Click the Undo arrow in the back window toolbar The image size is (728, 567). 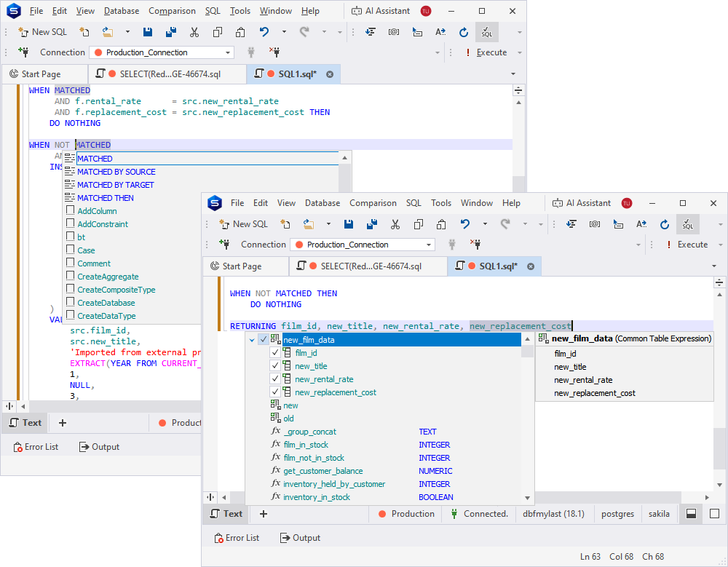[264, 32]
